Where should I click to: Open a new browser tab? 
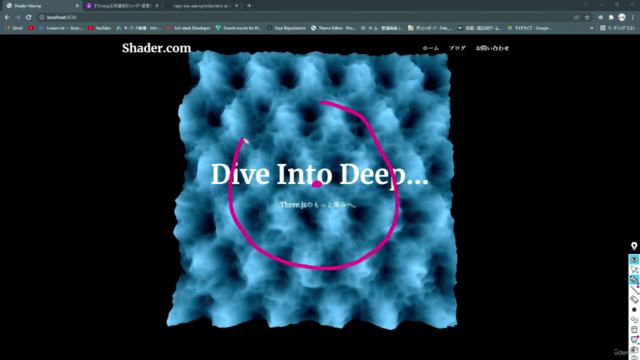(249, 6)
